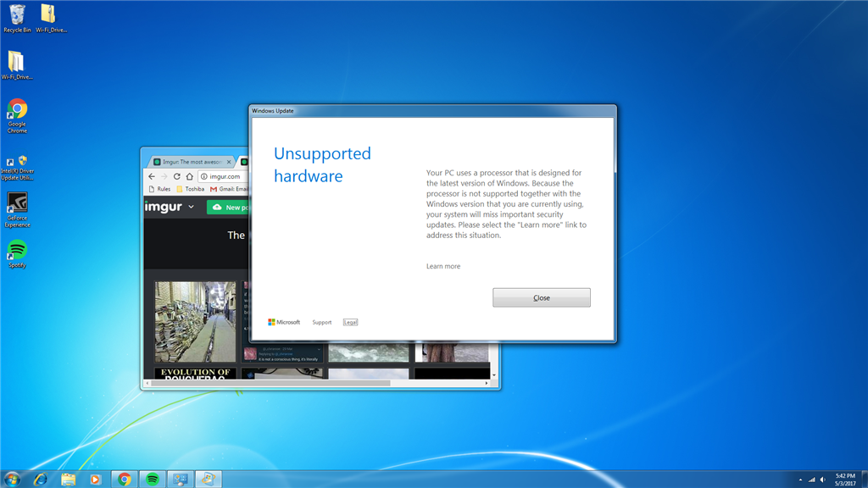Screen dimensions: 868x488
Task: Open the Windows Start menu orb
Action: pyautogui.click(x=12, y=480)
